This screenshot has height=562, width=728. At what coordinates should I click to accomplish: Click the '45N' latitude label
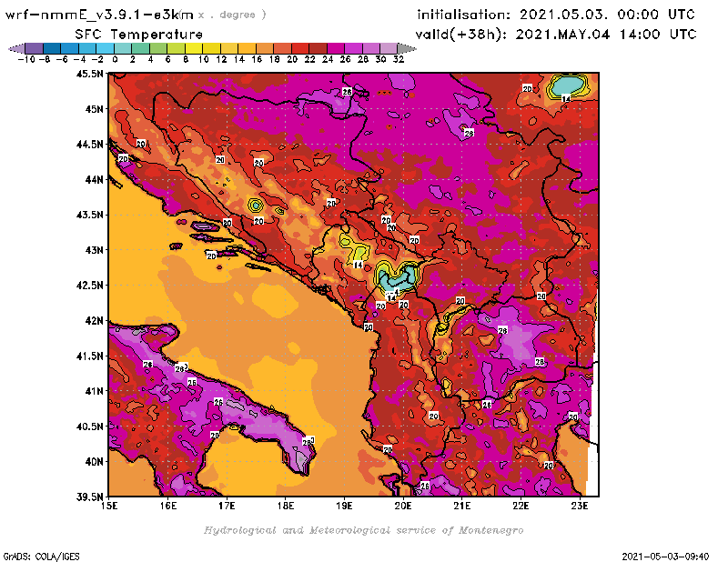tap(94, 109)
